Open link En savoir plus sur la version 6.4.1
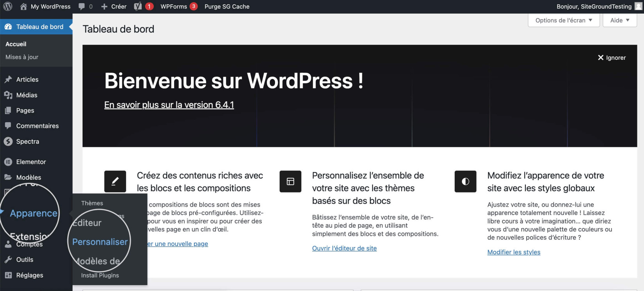 (x=169, y=105)
